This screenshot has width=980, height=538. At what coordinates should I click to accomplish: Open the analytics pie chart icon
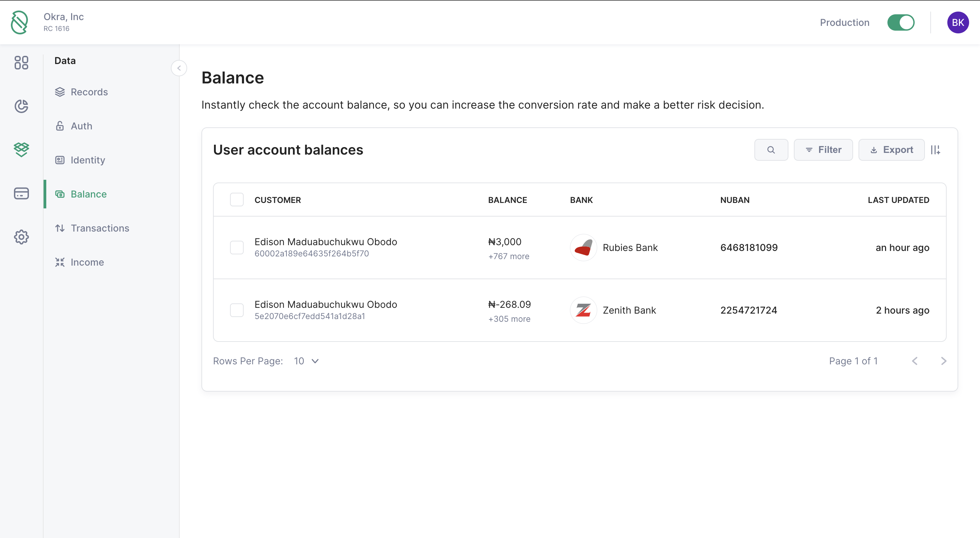pyautogui.click(x=21, y=106)
